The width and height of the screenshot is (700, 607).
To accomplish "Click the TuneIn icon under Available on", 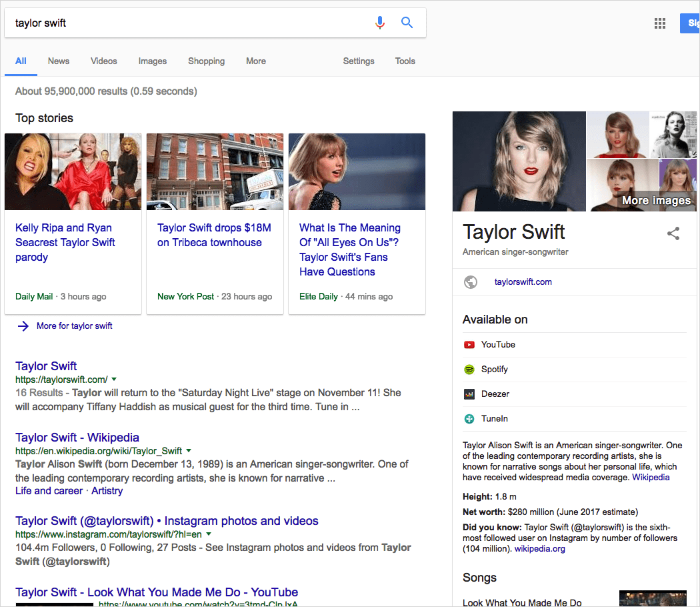I will pyautogui.click(x=469, y=418).
